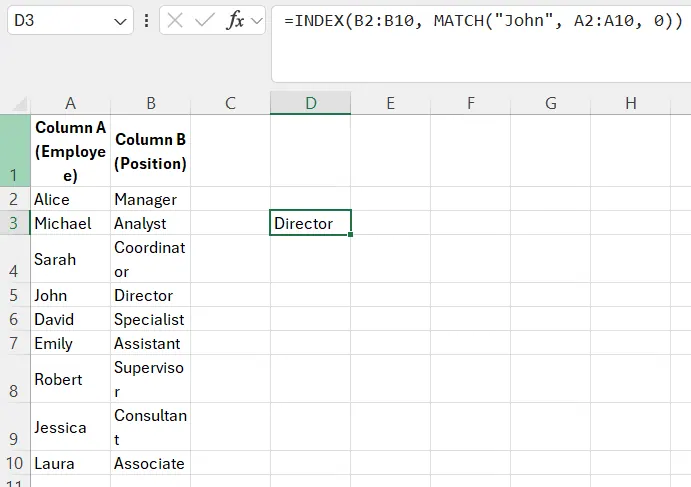Select the cell containing Specialist
The image size is (691, 487).
point(150,319)
